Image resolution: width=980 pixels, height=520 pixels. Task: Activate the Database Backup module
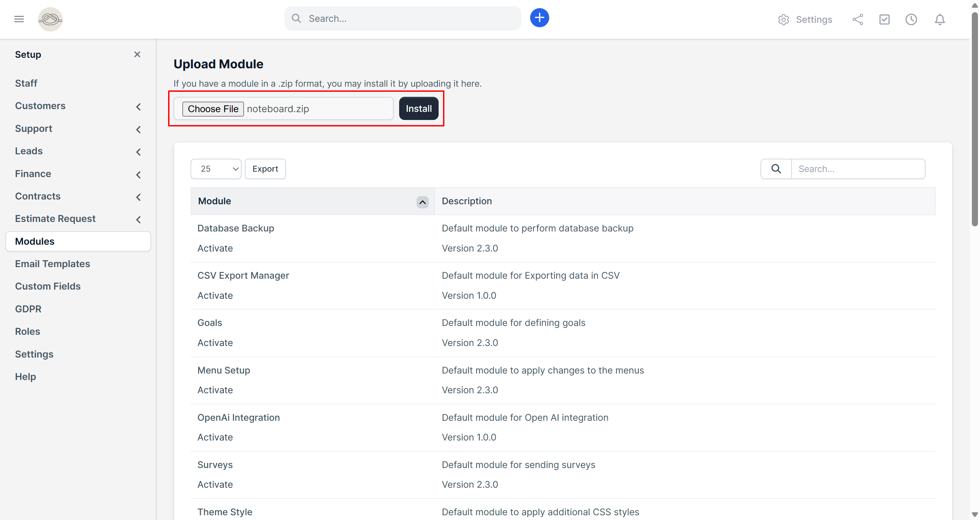[x=215, y=248]
